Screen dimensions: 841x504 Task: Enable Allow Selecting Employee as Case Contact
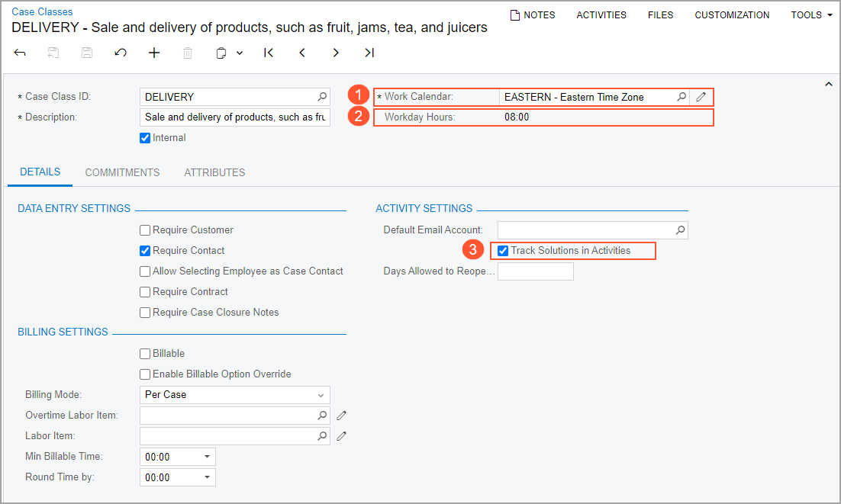145,271
